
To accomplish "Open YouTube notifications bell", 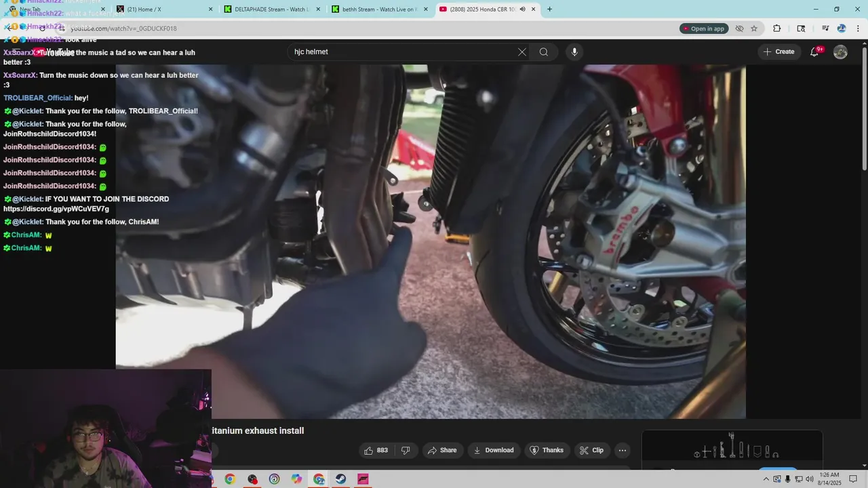I will [815, 52].
